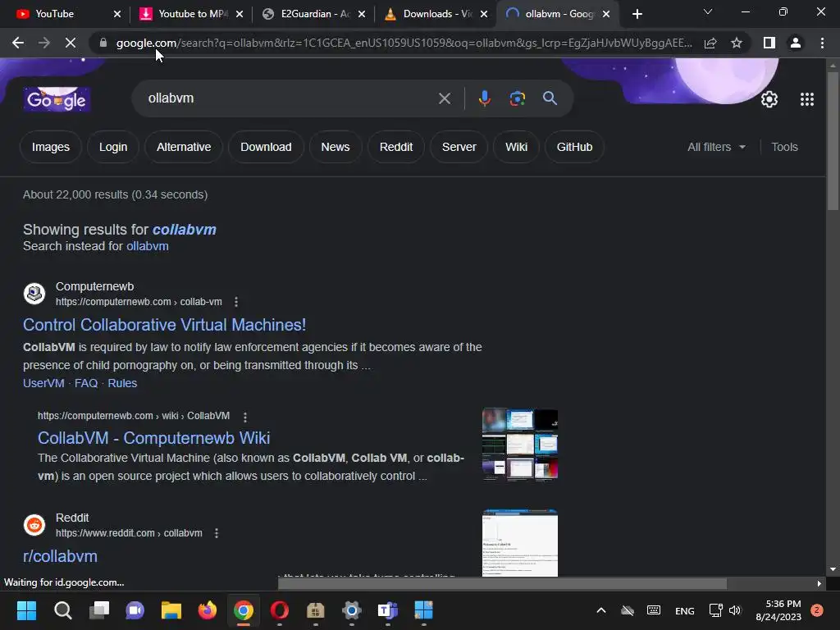Open options for Reddit collabvm result
The height and width of the screenshot is (630, 840).
click(x=217, y=533)
